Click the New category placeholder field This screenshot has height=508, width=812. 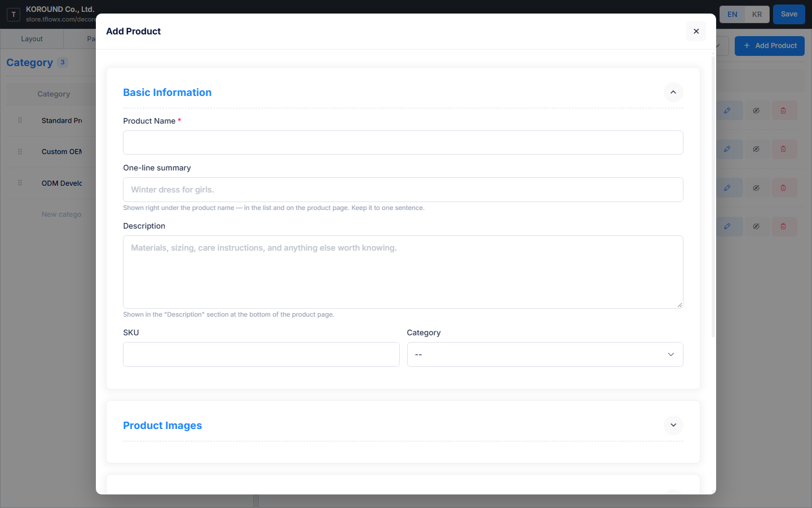click(x=61, y=214)
